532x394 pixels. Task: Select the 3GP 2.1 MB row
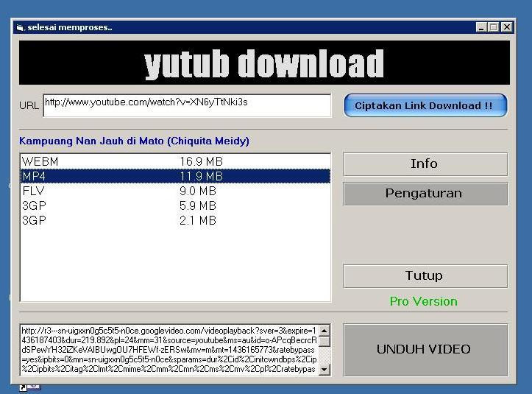coord(175,220)
